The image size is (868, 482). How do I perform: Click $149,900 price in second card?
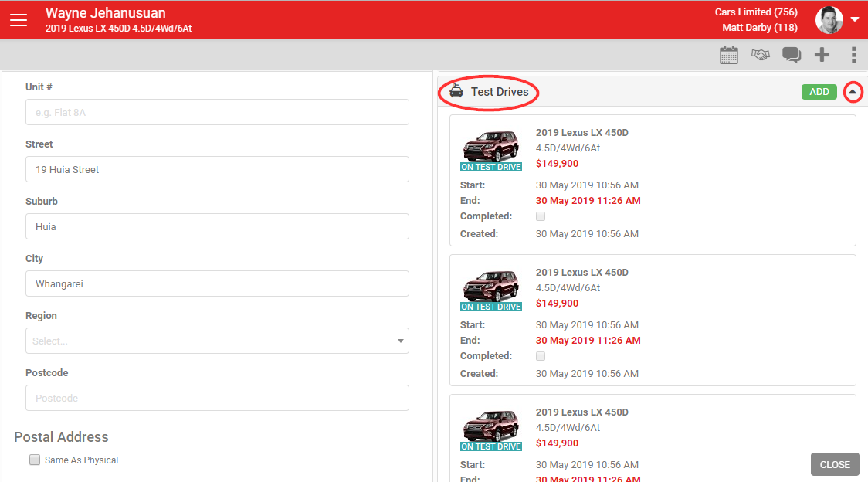[557, 303]
